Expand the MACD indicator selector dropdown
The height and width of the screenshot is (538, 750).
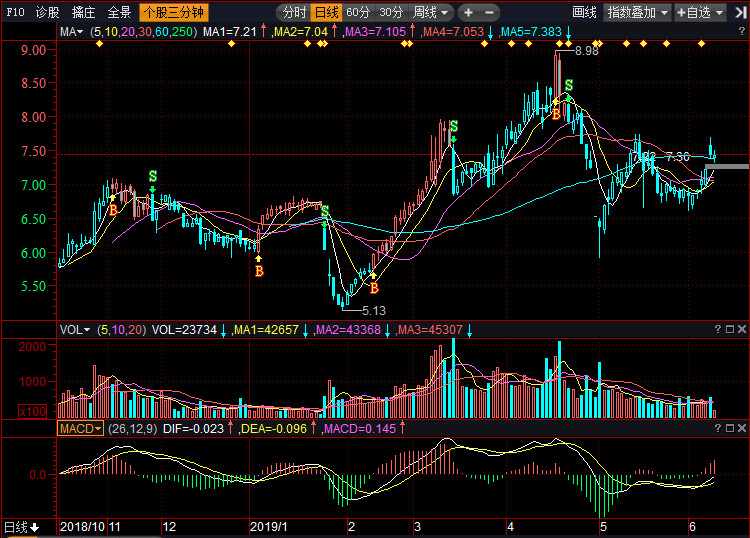pyautogui.click(x=81, y=428)
